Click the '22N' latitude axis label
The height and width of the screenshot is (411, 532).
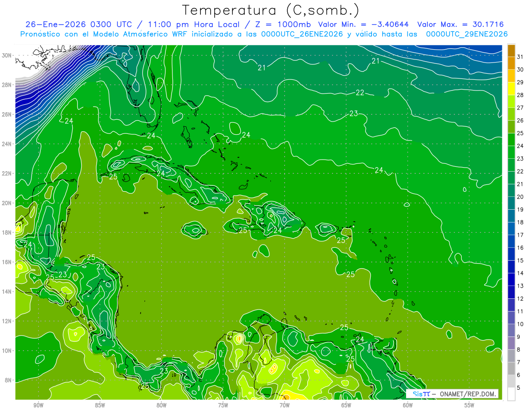coord(7,173)
